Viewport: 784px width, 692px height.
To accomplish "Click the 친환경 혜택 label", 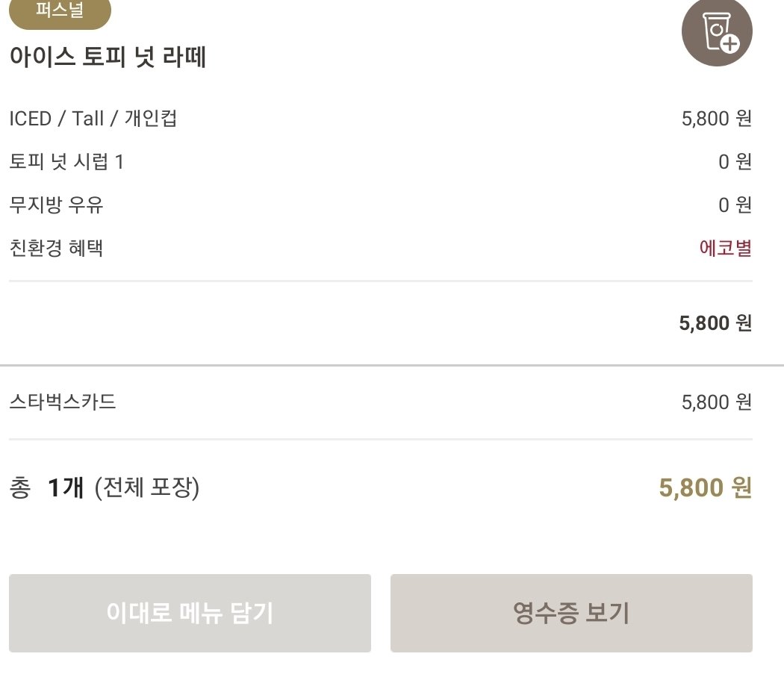I will pyautogui.click(x=56, y=248).
